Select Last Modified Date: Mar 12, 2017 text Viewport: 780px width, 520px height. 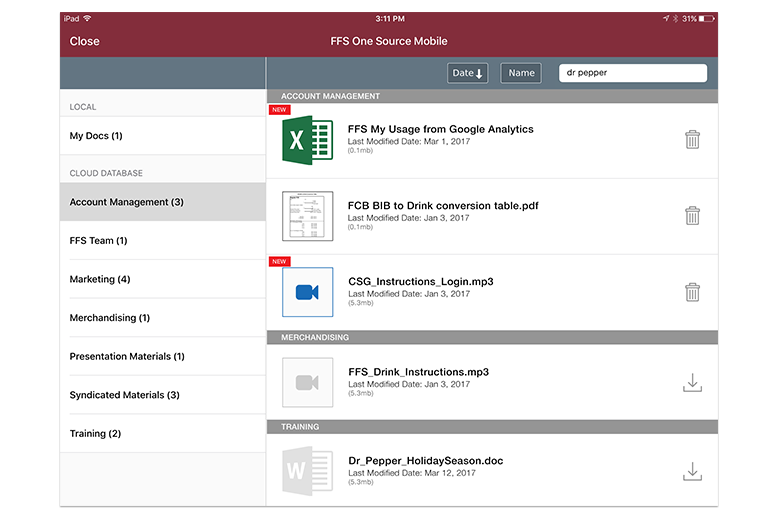point(411,473)
